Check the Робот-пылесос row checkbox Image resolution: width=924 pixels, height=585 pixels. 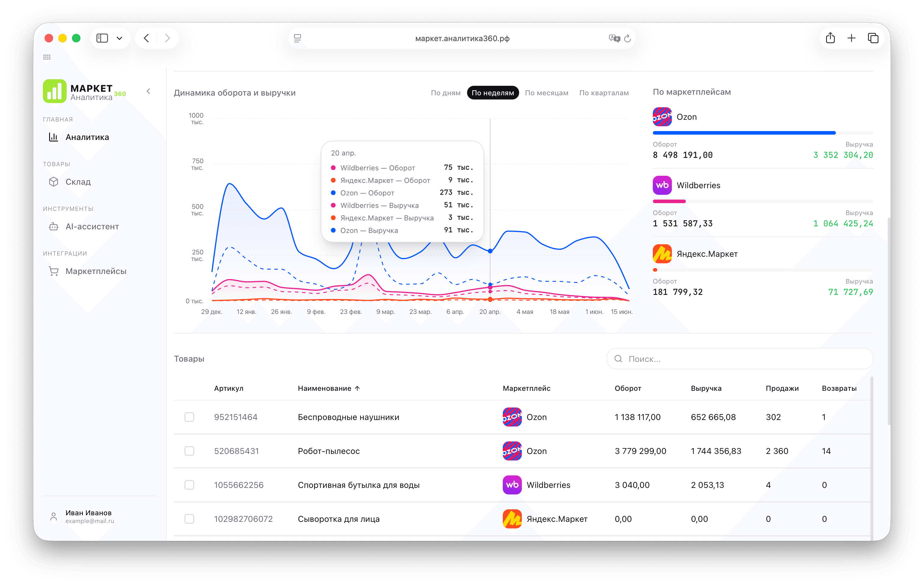[189, 451]
